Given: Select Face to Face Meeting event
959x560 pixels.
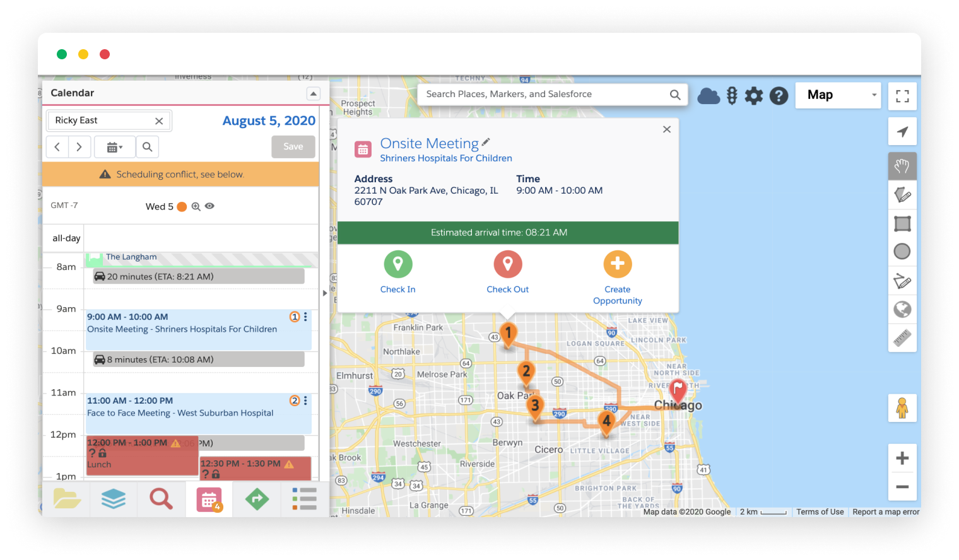Looking at the screenshot, I should point(198,413).
